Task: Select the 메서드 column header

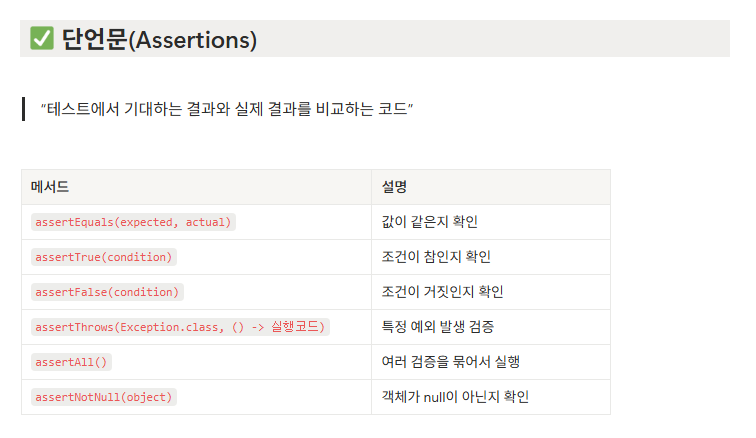Action: pyautogui.click(x=50, y=187)
